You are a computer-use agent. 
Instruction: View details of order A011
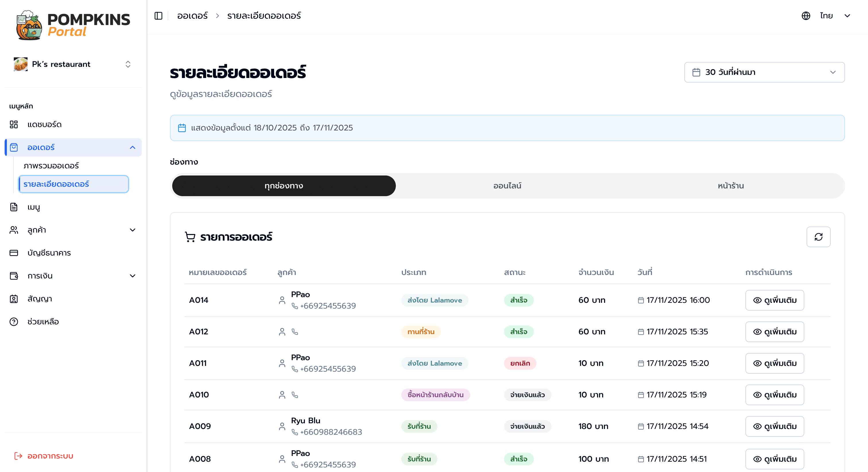point(774,363)
